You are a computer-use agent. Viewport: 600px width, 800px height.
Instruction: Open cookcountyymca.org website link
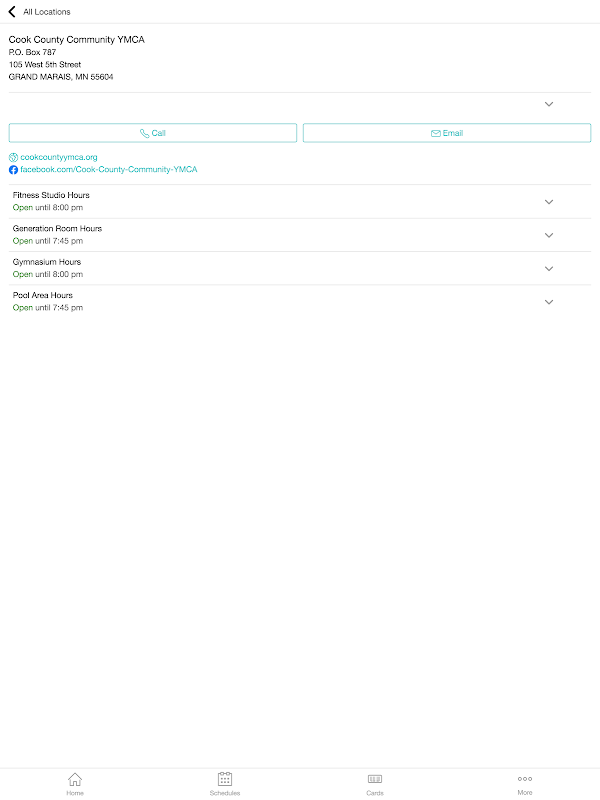[59, 157]
